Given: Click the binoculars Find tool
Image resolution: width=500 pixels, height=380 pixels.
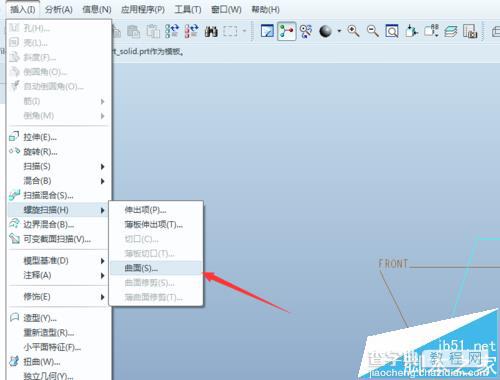Looking at the screenshot, I should point(211,31).
